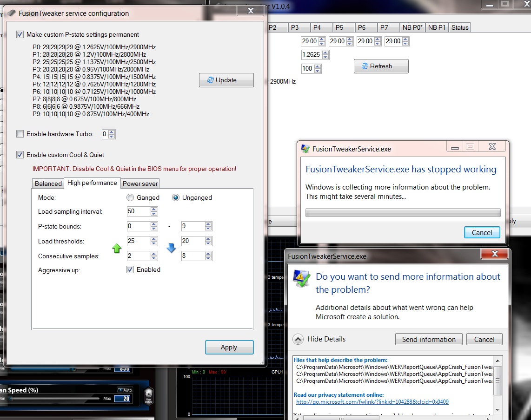Click P-state lower bound stepper
Image resolution: width=531 pixels, height=420 pixels.
154,226
